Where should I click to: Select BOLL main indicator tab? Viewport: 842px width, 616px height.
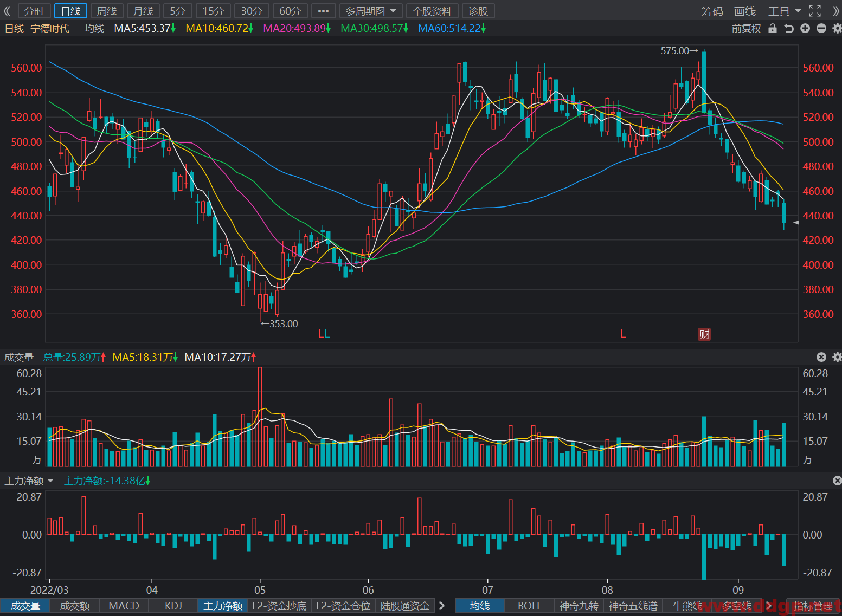pyautogui.click(x=530, y=606)
